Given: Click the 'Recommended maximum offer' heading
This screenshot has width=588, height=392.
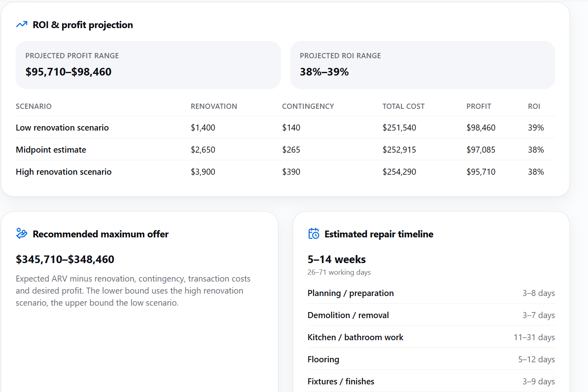Looking at the screenshot, I should coord(100,234).
